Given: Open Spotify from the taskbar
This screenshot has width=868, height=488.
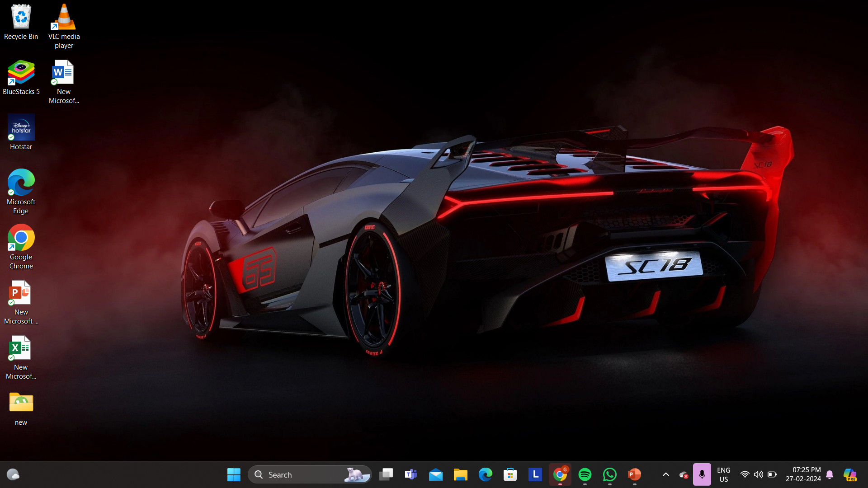Looking at the screenshot, I should (585, 474).
